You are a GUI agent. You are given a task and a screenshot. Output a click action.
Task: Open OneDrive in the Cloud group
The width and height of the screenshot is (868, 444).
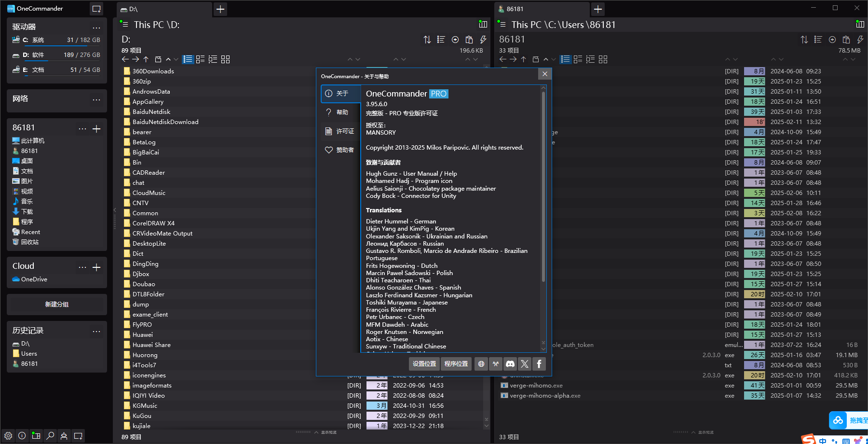[30, 279]
